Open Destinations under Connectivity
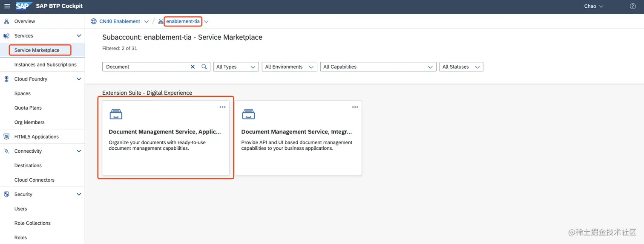This screenshot has height=244, width=644. [28, 166]
